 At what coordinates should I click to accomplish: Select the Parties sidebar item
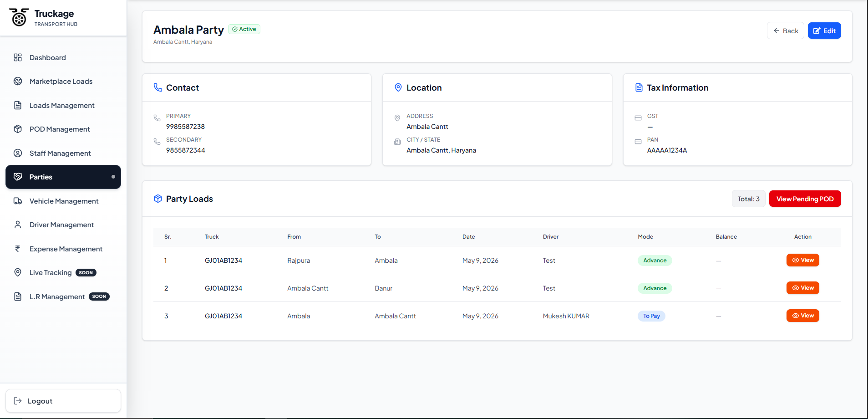[63, 177]
